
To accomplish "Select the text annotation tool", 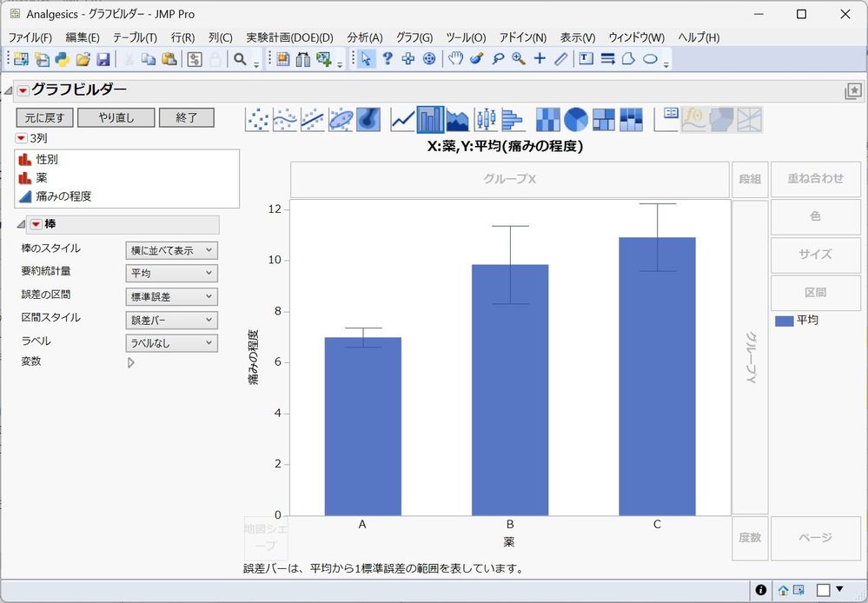I will point(586,59).
